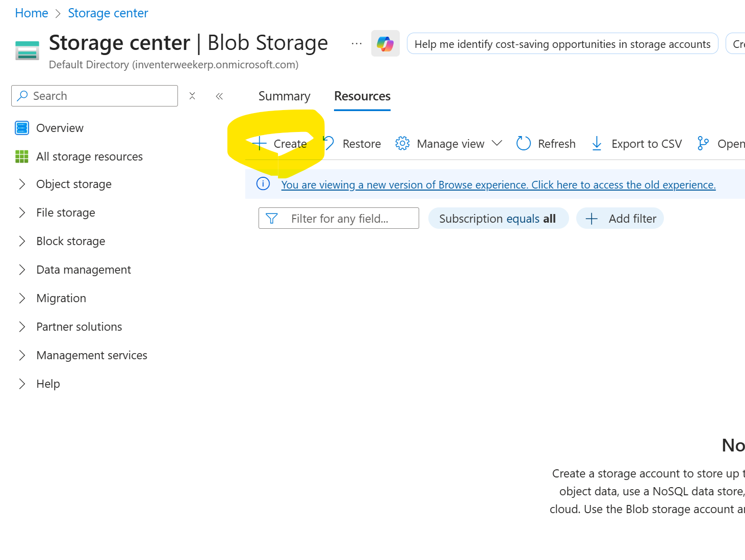745x560 pixels.
Task: Open All storage resources in the sidebar
Action: [x=89, y=156]
